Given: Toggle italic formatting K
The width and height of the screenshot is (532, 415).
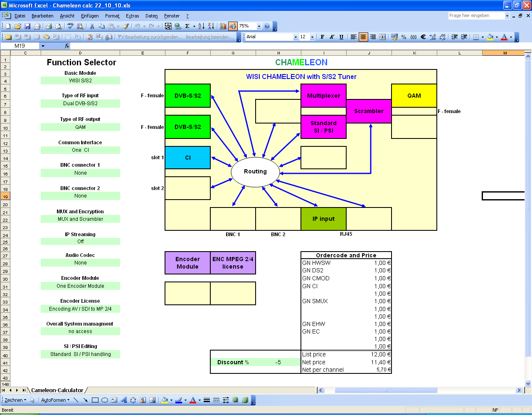Looking at the screenshot, I should [332, 37].
